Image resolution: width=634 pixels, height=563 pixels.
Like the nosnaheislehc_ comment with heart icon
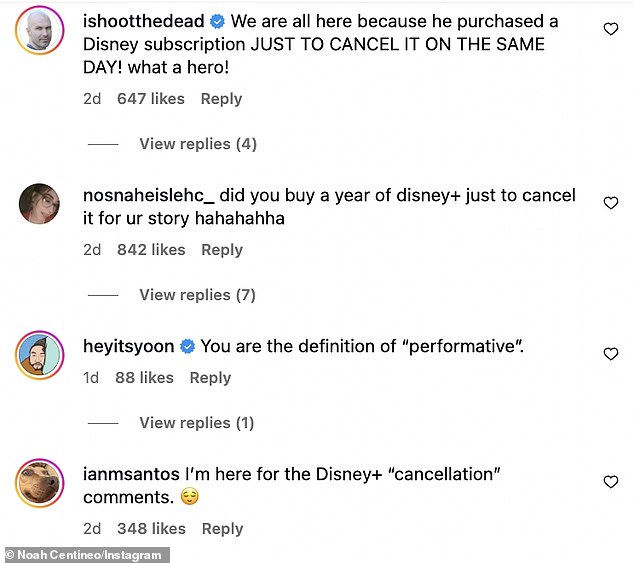610,203
